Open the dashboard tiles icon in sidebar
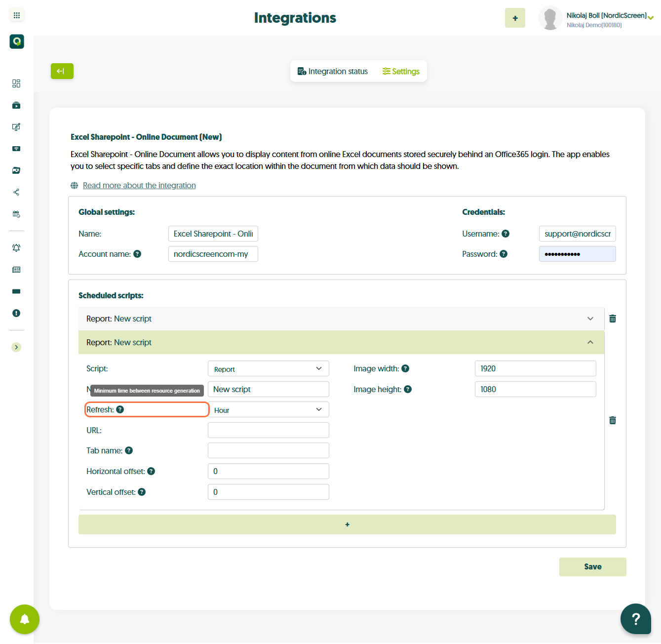The image size is (661, 644). pyautogui.click(x=16, y=83)
